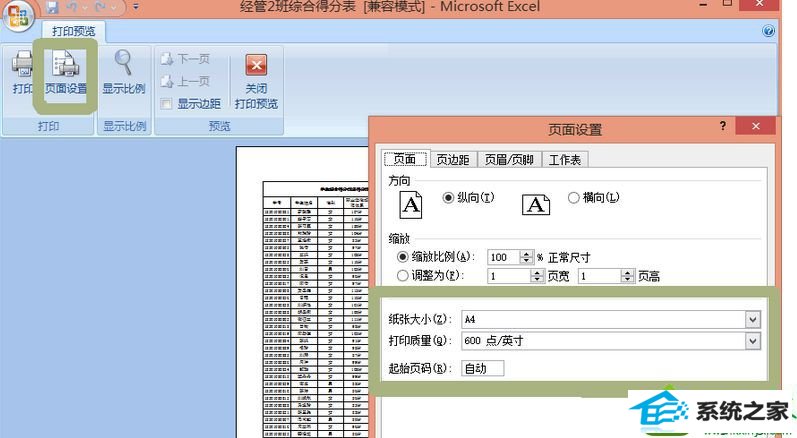Click the Undo arrow in quick access toolbar
Viewport: 797px width, 438px height.
pyautogui.click(x=72, y=7)
